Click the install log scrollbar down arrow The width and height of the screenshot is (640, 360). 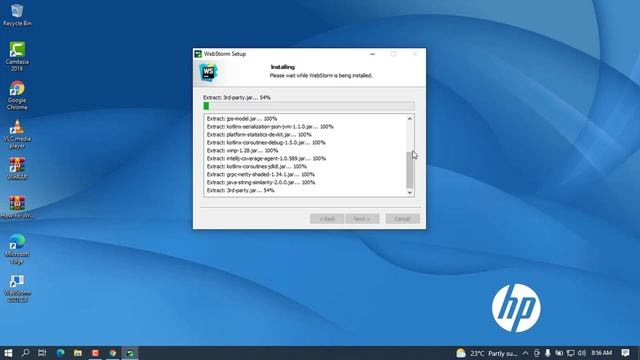point(410,192)
